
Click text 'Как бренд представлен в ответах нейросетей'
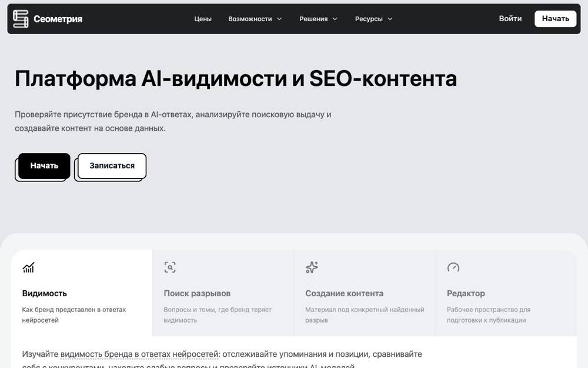(x=74, y=314)
